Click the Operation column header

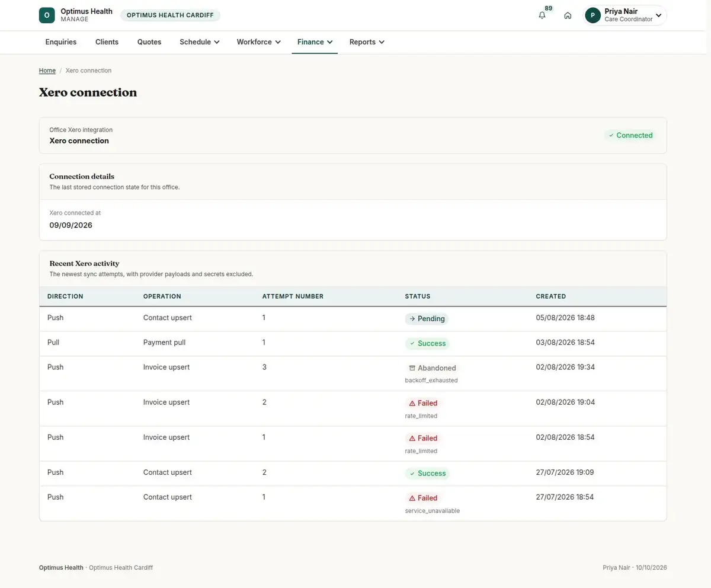tap(162, 296)
